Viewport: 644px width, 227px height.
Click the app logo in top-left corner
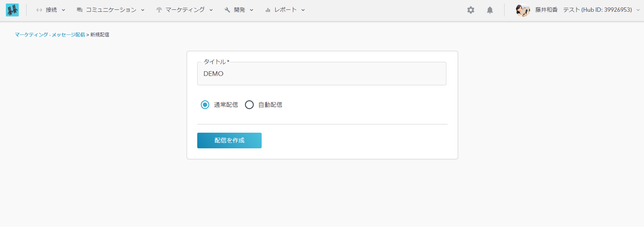click(x=12, y=10)
